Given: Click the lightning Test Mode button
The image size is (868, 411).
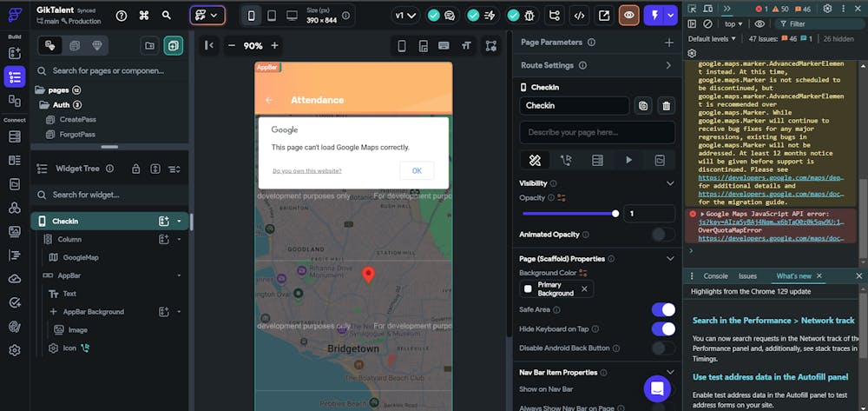Looking at the screenshot, I should [654, 16].
